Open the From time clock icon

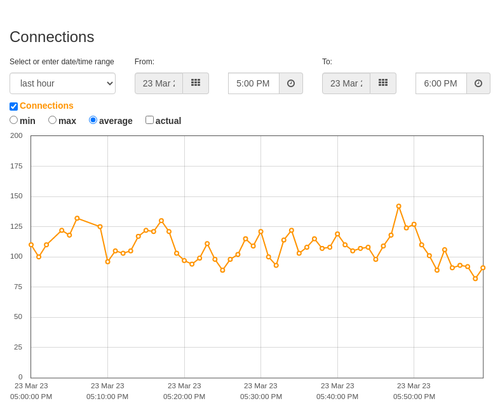291,83
